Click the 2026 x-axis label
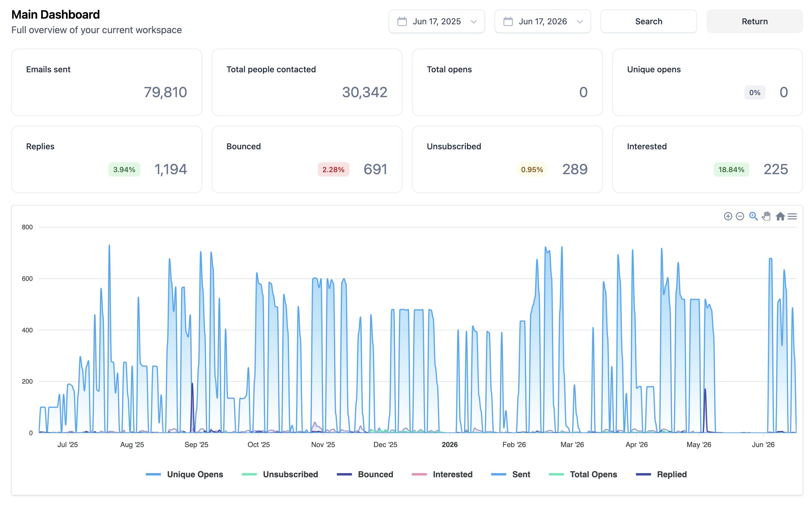812x506 pixels. 450,444
